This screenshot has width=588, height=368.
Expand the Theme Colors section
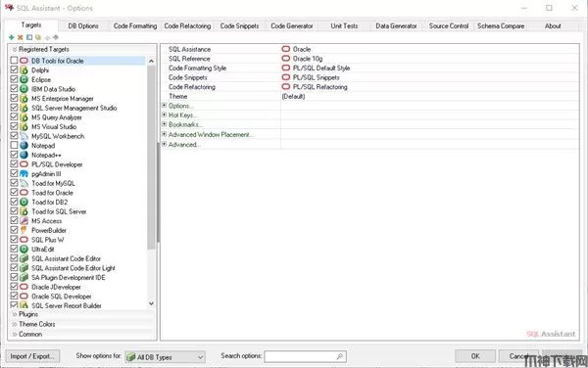click(x=15, y=324)
